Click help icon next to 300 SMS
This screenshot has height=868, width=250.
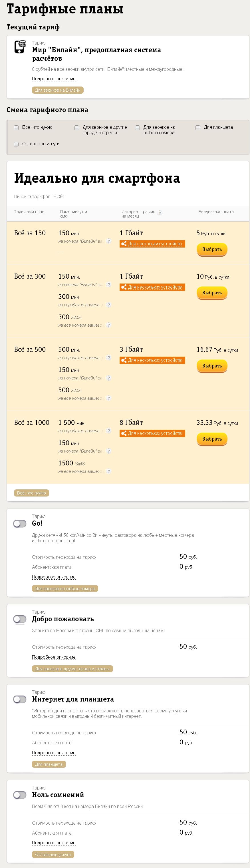[x=108, y=325]
